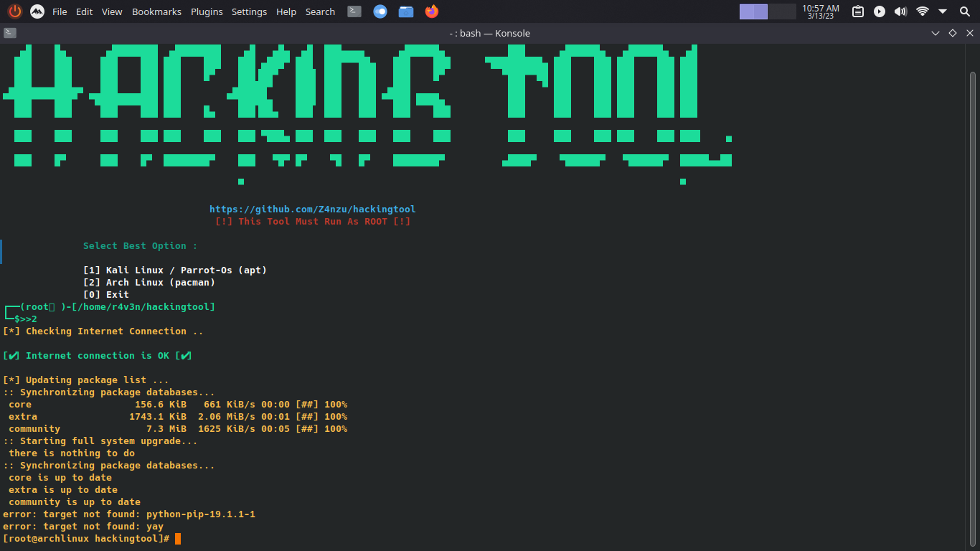Screen dimensions: 980x551
Task: Open the View menu
Action: pos(112,11)
